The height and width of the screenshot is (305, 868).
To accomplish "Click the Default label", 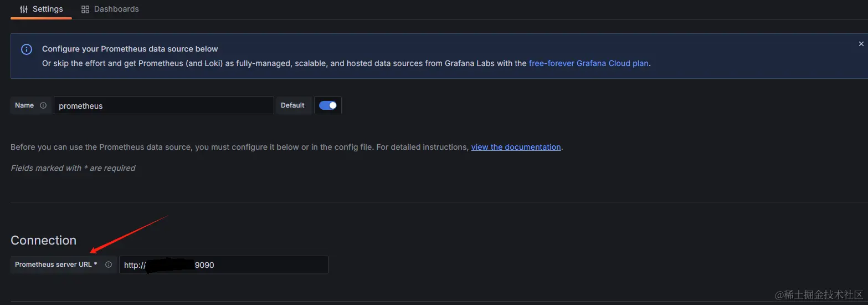I will (292, 105).
